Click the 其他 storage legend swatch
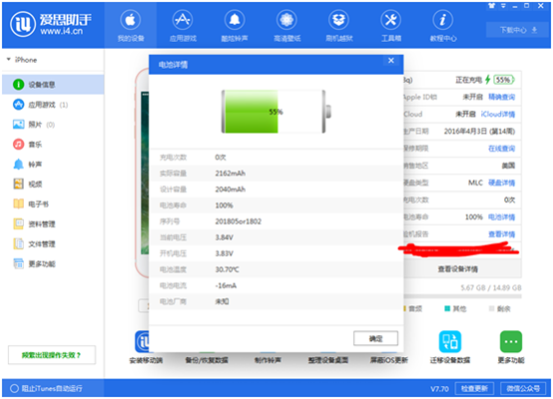 point(447,309)
